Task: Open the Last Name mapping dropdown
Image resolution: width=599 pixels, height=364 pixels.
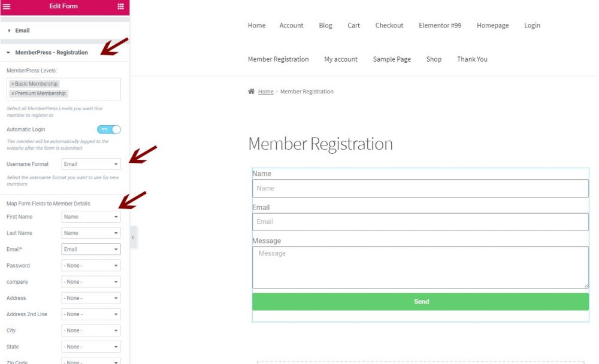Action: tap(91, 233)
